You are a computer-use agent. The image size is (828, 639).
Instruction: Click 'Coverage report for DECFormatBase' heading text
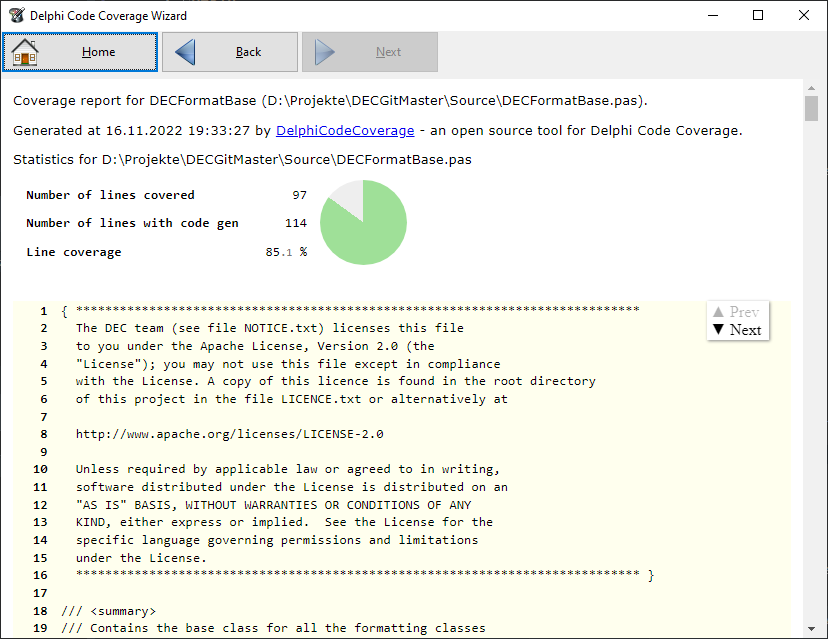coord(330,100)
